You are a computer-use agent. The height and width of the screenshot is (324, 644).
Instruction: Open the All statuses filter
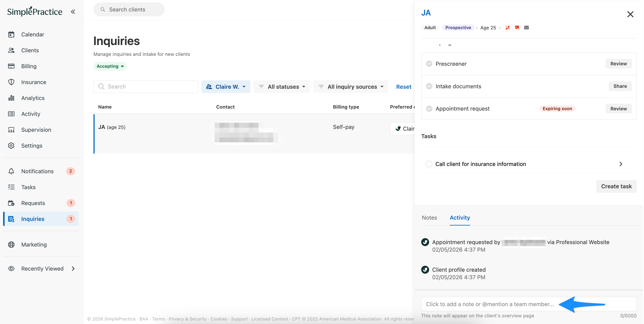(x=282, y=87)
